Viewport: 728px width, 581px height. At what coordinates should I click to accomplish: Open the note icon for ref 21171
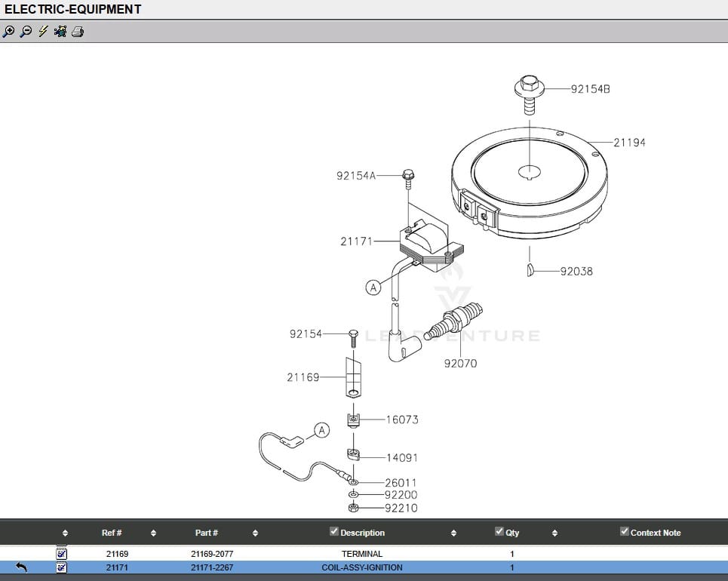pyautogui.click(x=62, y=567)
